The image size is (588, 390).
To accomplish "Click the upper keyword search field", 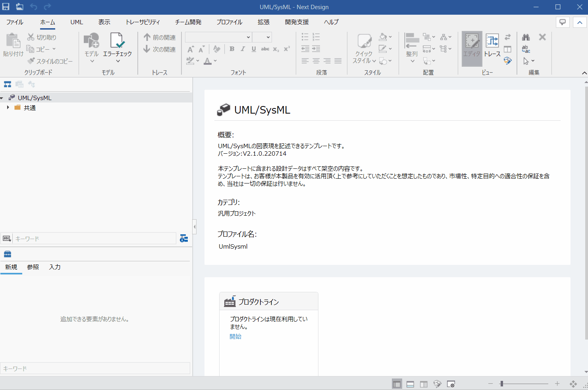I will pos(94,238).
